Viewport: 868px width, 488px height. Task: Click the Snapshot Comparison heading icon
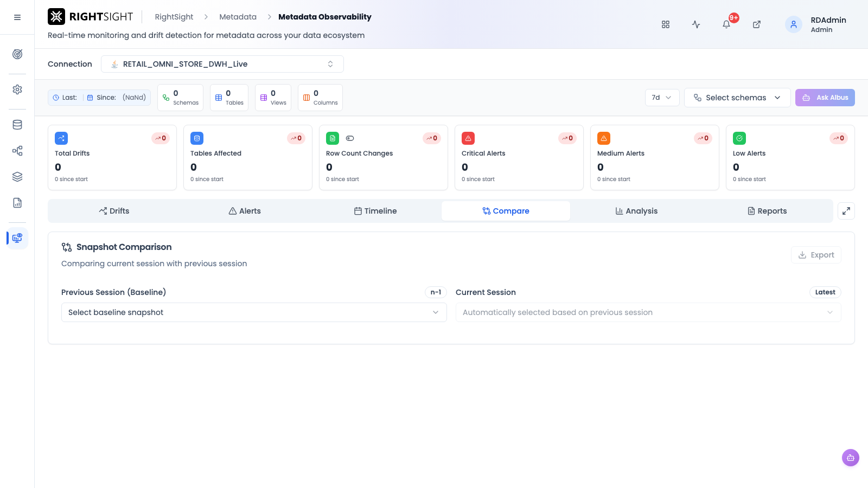(x=67, y=247)
